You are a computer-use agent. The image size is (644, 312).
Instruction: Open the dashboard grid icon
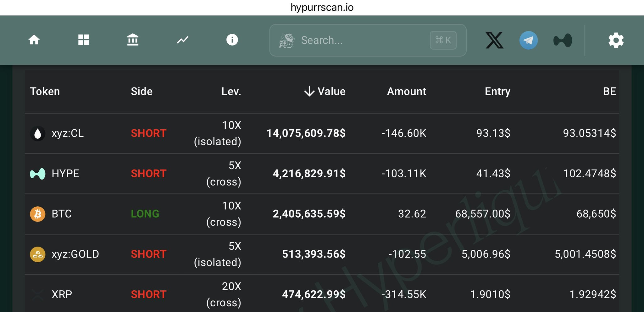coord(83,40)
